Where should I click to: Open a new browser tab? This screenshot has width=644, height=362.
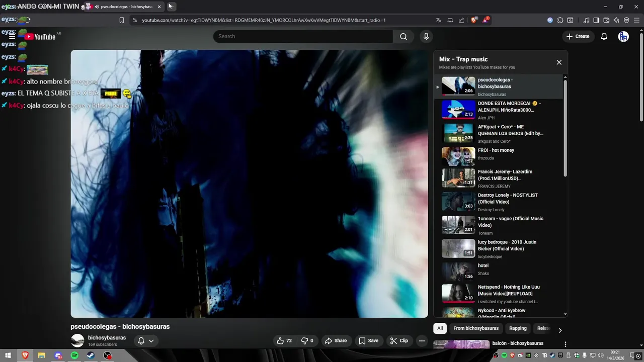click(171, 7)
